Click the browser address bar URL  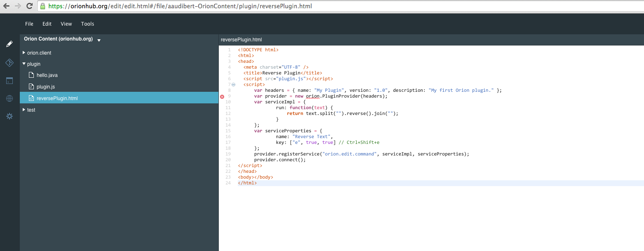tap(180, 6)
